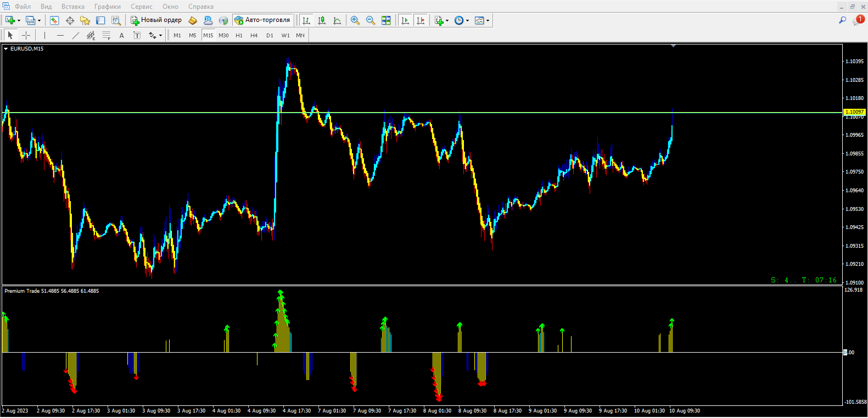868x418 pixels.
Task: Zoom in on the chart
Action: point(355,20)
